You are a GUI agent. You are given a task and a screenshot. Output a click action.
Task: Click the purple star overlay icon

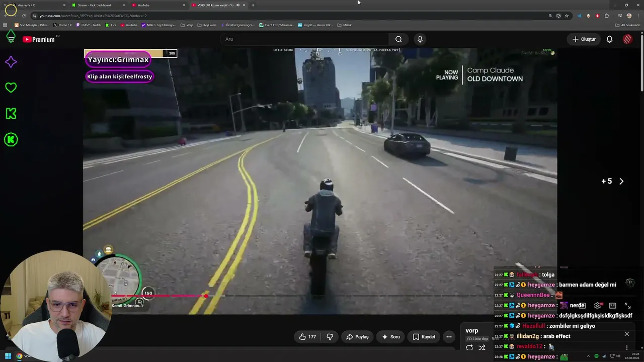tap(11, 62)
